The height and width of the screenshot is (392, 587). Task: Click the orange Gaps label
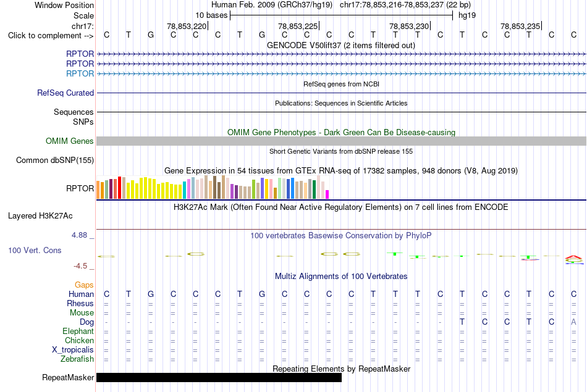click(x=84, y=285)
